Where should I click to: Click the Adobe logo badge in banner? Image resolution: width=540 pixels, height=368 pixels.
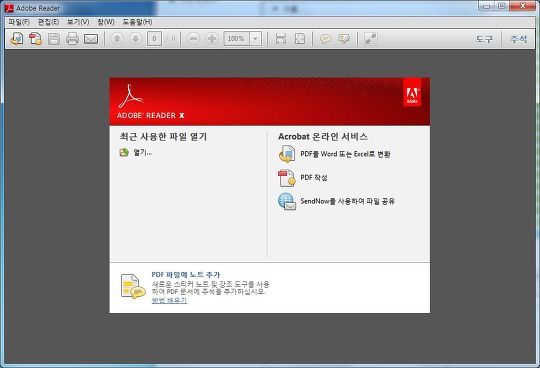[412, 92]
